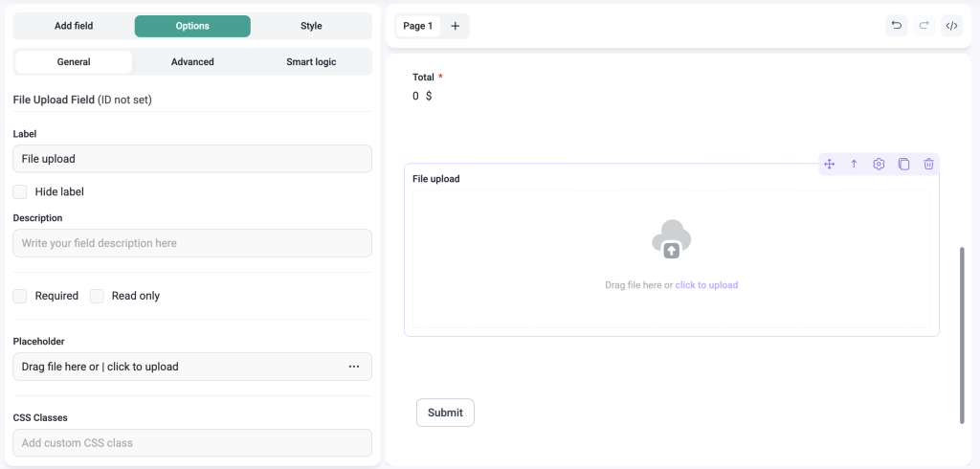Select the General sub-tab
This screenshot has width=980, height=469.
click(74, 62)
